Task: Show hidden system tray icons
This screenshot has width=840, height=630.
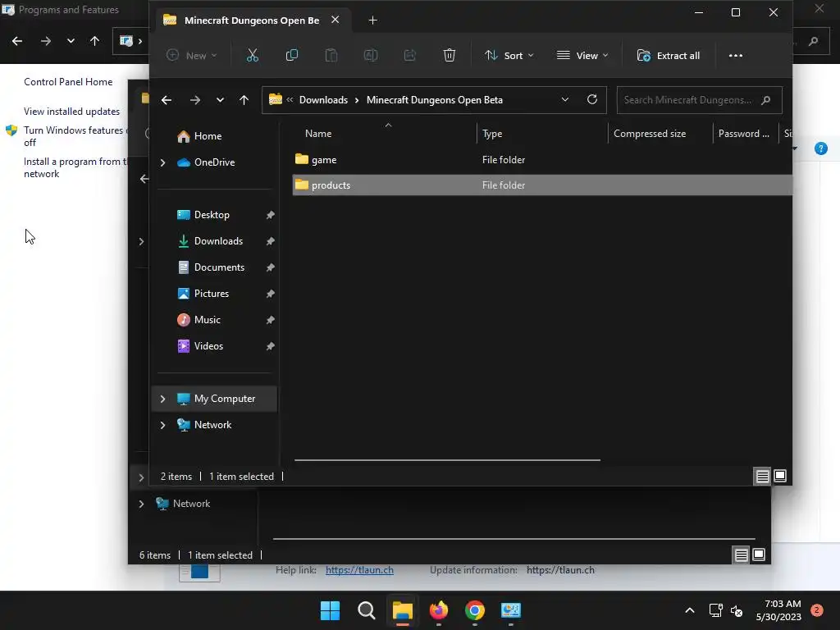Action: [x=690, y=610]
